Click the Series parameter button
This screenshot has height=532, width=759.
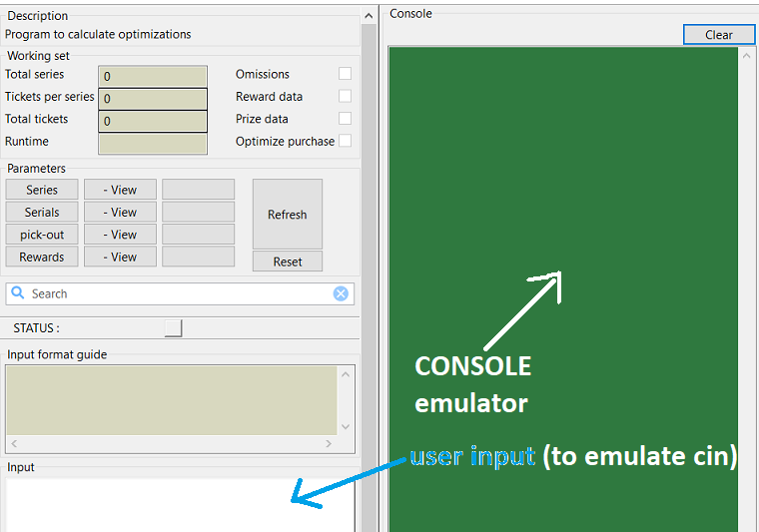(x=42, y=190)
